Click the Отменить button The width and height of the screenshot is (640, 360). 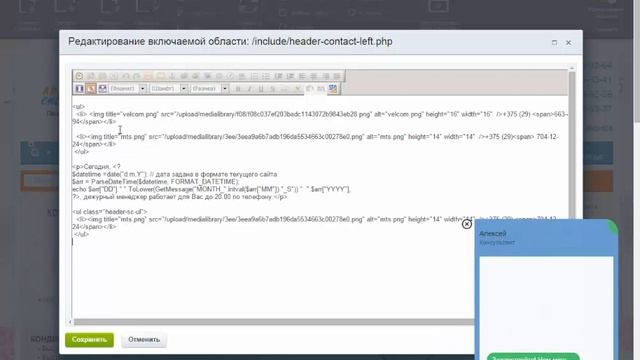[x=144, y=340]
